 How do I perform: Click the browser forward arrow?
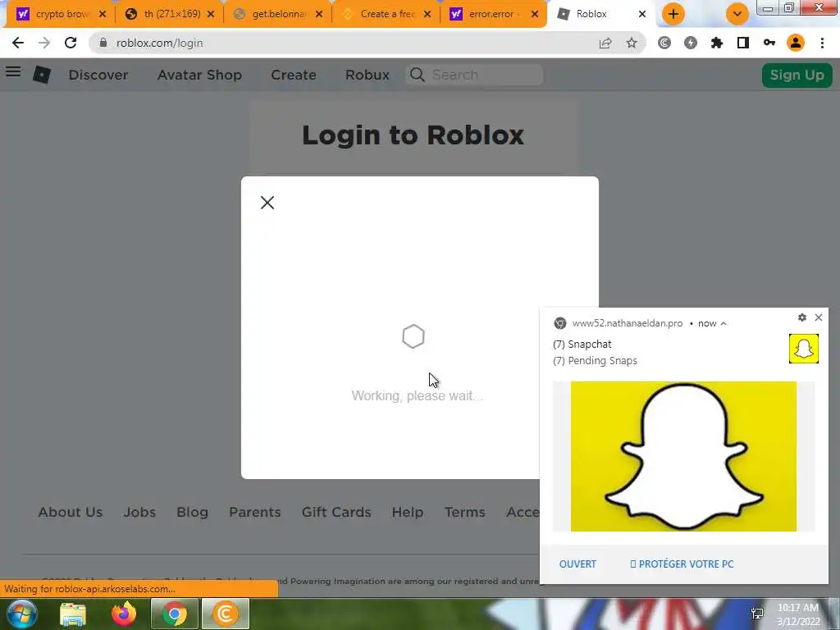(44, 43)
